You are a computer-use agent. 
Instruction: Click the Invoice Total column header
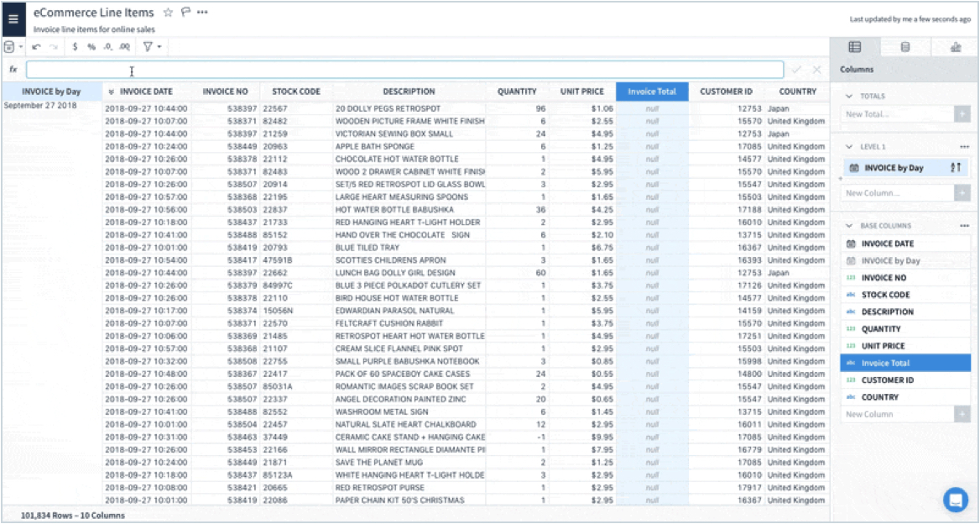pos(652,92)
